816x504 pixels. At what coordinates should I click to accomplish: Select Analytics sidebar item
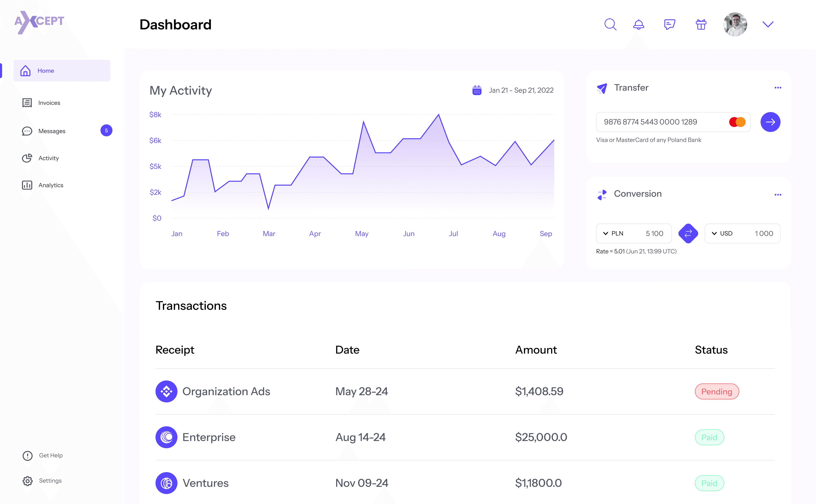51,185
